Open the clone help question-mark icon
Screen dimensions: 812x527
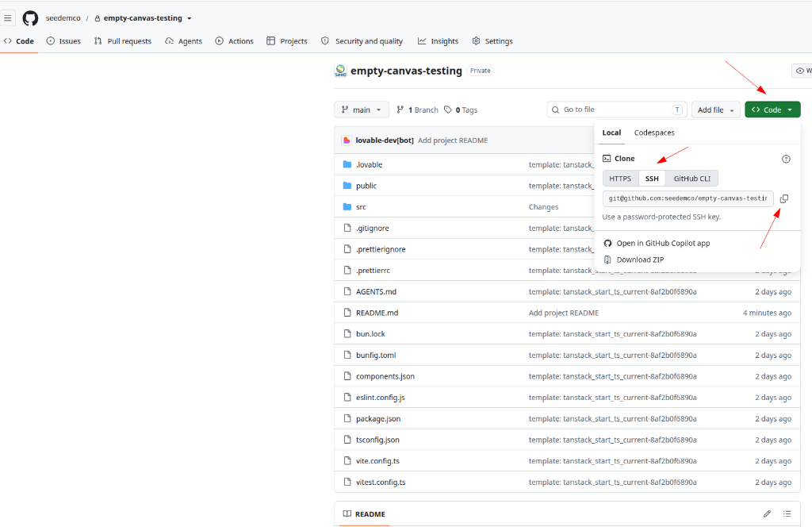(786, 159)
